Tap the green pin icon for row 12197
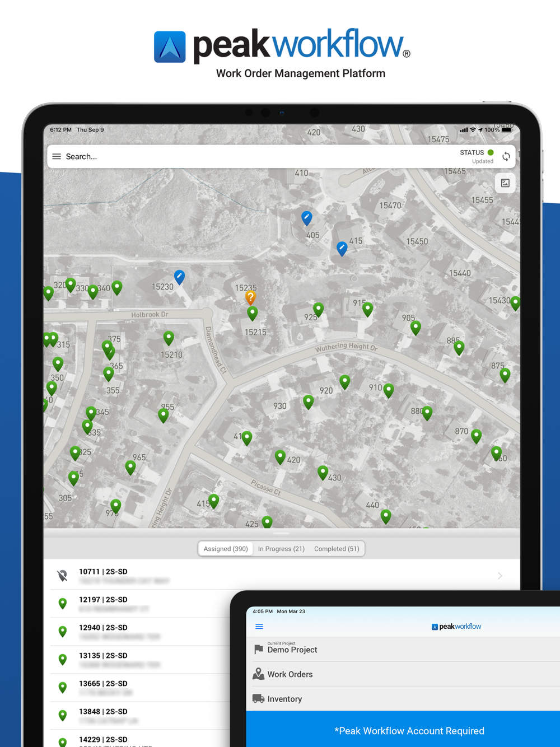Screen dimensions: 560x747 tap(63, 603)
